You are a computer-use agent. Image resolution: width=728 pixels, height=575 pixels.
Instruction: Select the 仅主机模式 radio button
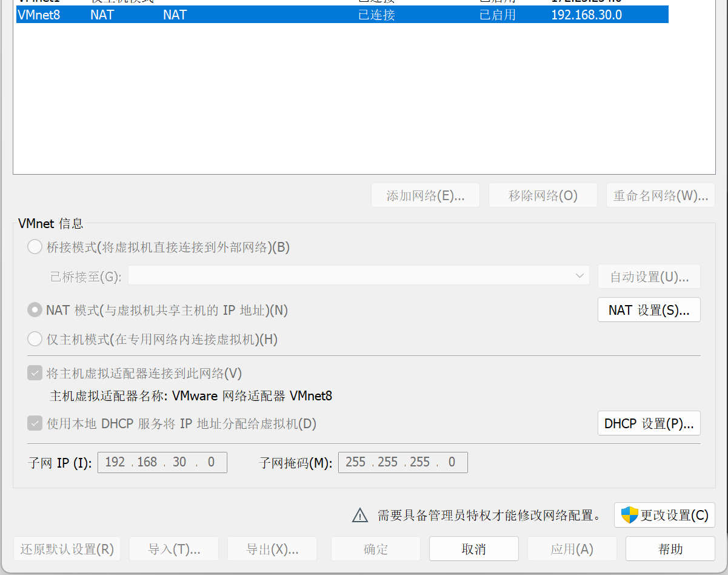pyautogui.click(x=35, y=339)
